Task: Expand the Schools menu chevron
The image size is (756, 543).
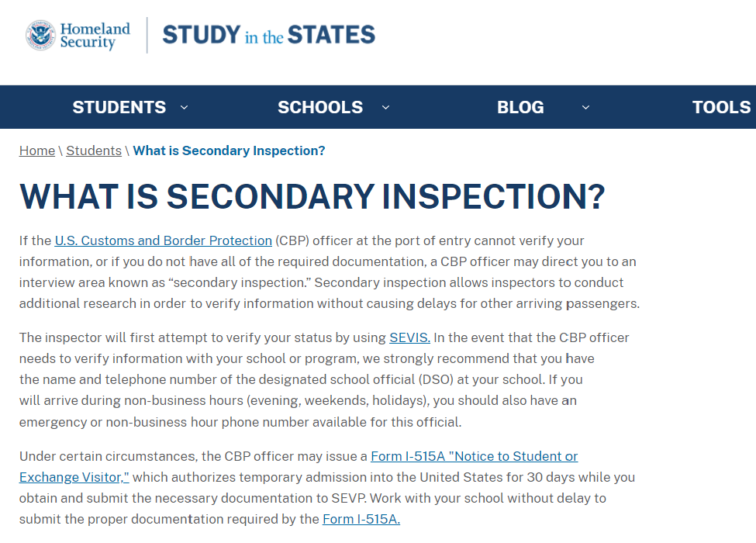Action: [385, 108]
